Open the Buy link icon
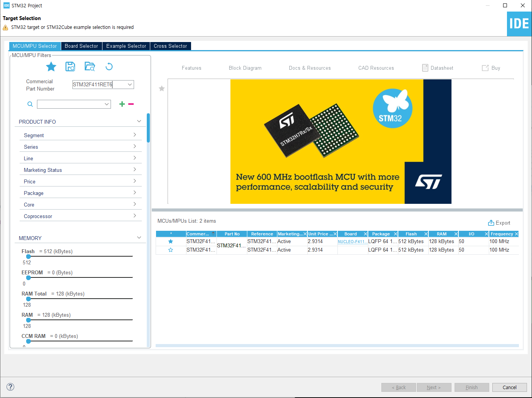Viewport: 532px width, 398px height. (485, 68)
